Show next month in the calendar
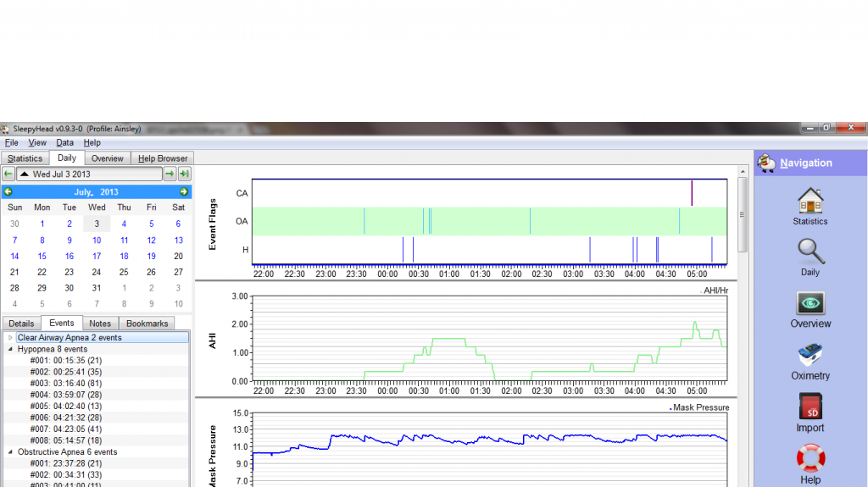Screen dimensions: 868x487 184,192
